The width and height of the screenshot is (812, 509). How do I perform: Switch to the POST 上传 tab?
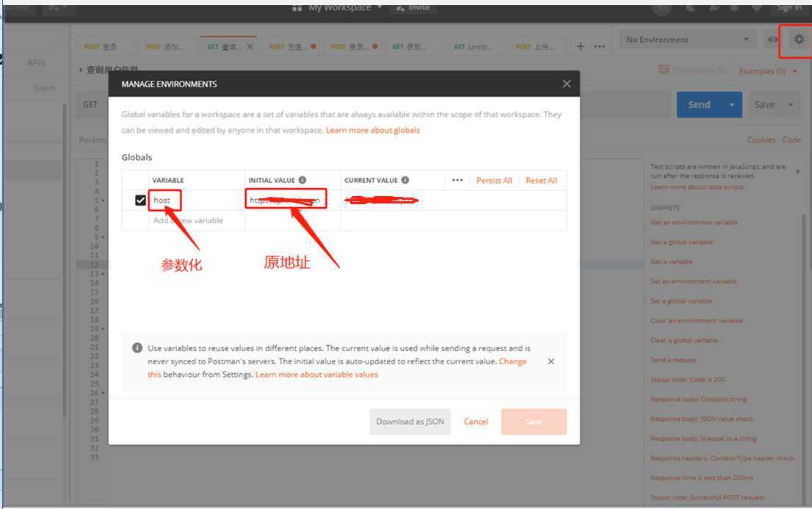click(x=535, y=46)
